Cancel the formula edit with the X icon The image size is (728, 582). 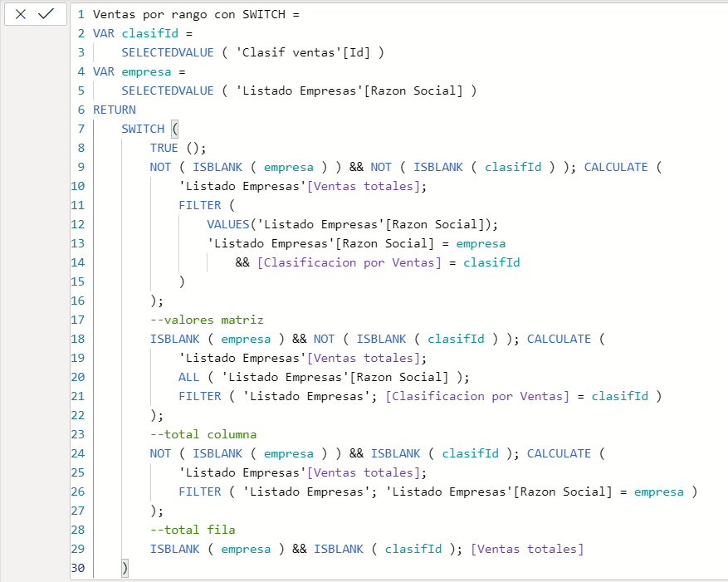click(x=21, y=14)
